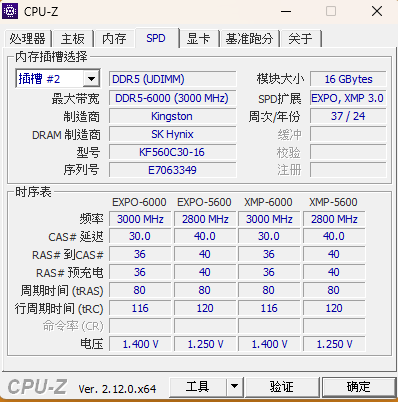This screenshot has height=402, width=398.
Task: Click the XMP-5600 column header
Action: (x=333, y=202)
